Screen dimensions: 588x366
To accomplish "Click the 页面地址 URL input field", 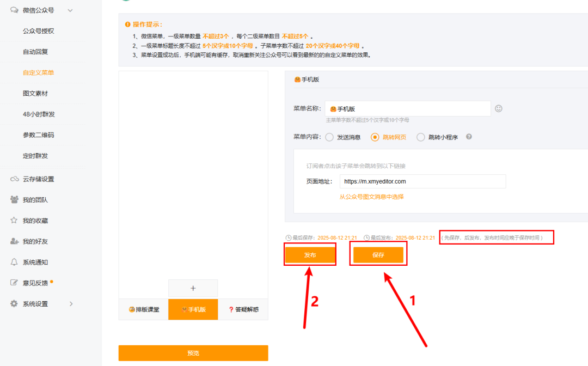I will [x=422, y=181].
